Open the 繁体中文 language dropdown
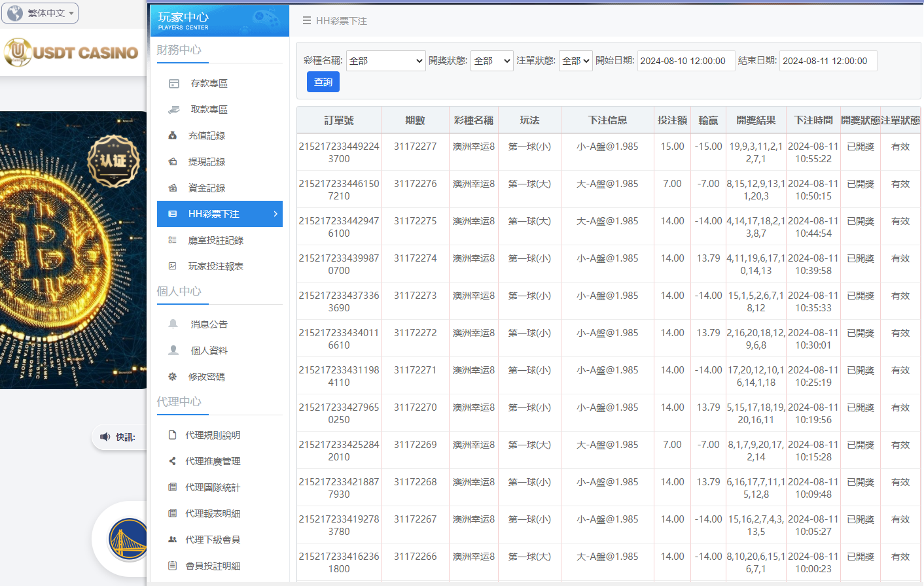924x586 pixels. 40,13
